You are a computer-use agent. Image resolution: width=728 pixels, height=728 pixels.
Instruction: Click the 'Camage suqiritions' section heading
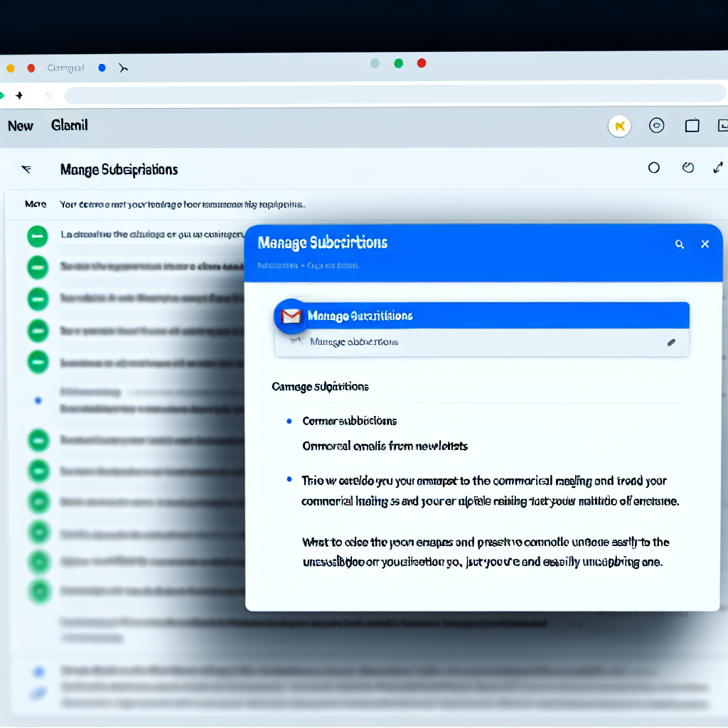(x=320, y=387)
